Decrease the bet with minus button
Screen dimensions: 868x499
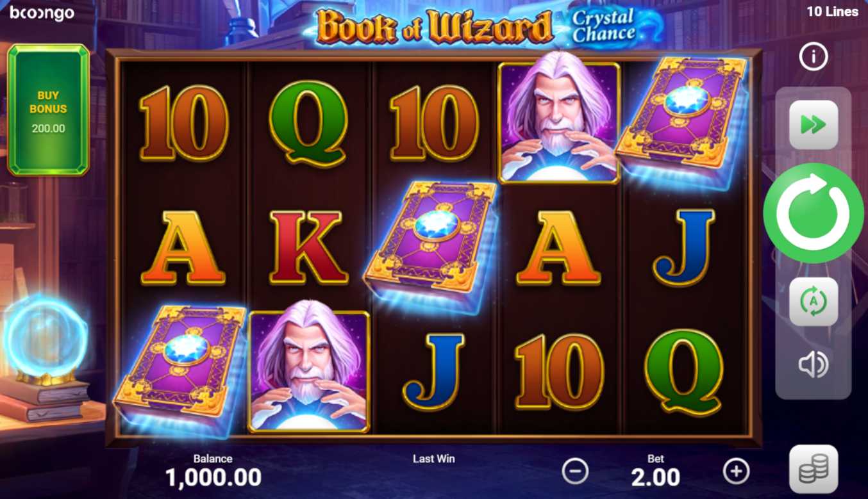click(575, 471)
